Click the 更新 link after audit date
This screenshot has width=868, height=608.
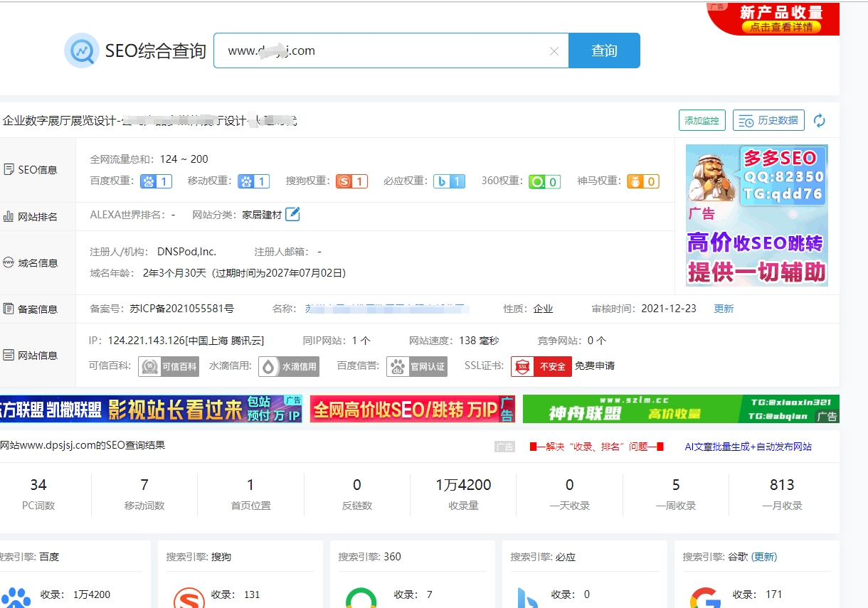(724, 309)
